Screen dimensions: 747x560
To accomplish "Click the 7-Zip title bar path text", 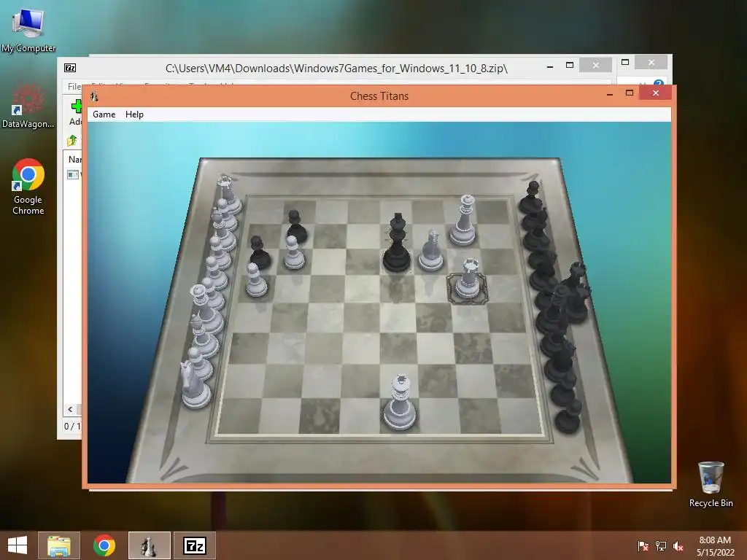I will point(336,68).
